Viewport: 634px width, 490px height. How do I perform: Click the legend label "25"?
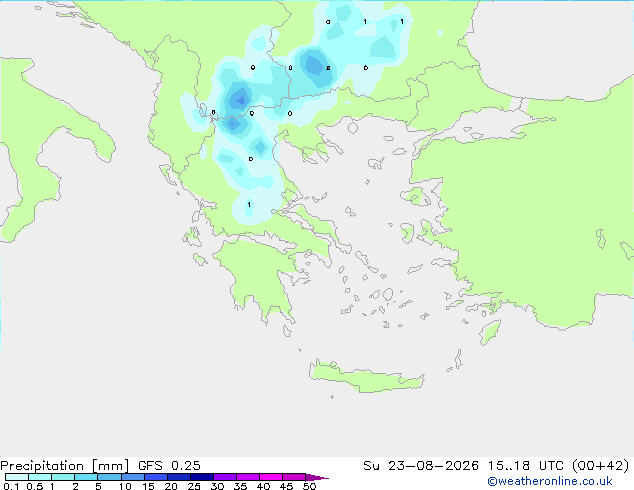pyautogui.click(x=194, y=486)
